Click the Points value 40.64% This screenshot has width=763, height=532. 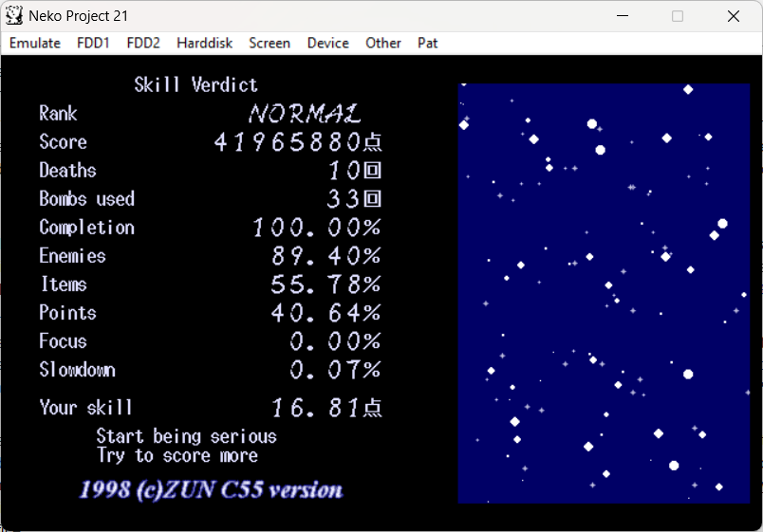[326, 313]
